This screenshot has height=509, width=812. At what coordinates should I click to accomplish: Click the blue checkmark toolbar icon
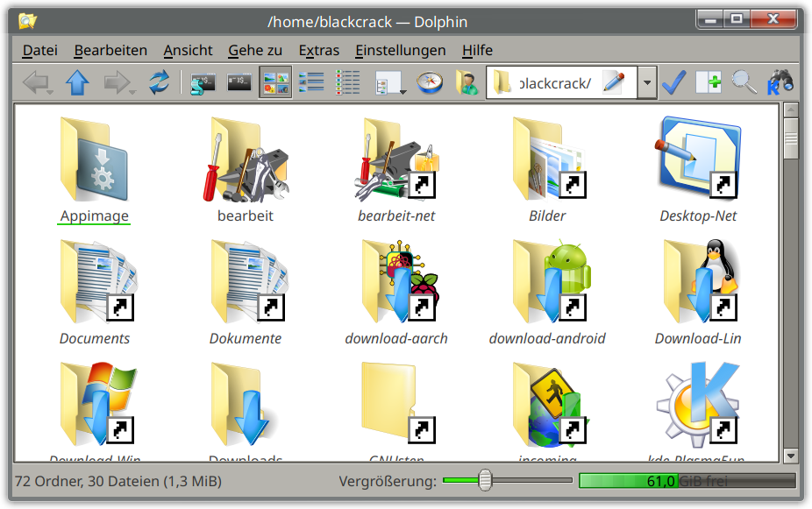point(674,82)
